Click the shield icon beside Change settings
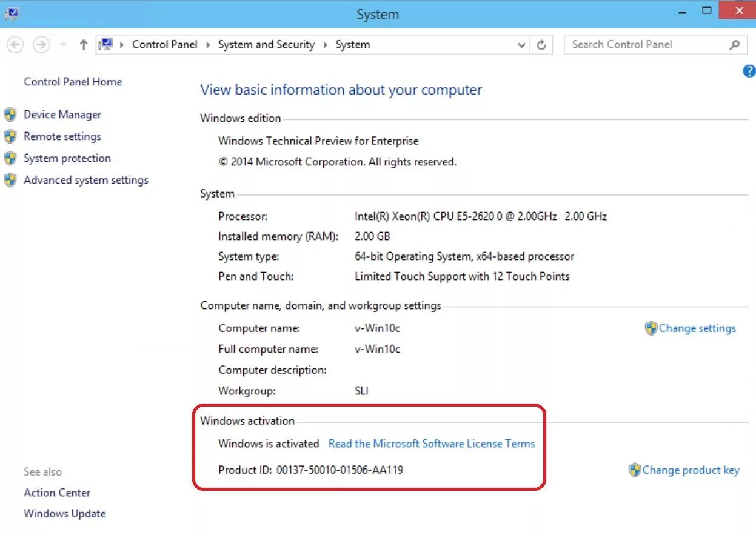 [651, 328]
